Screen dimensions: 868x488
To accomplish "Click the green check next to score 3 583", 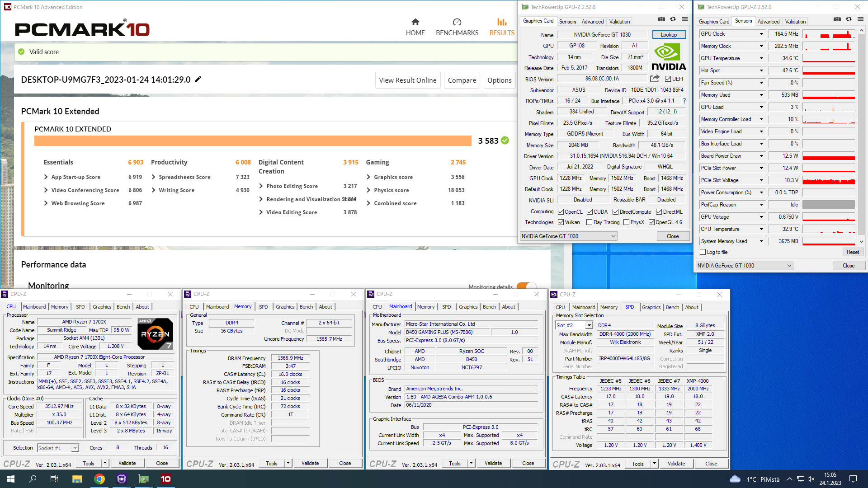I will point(505,141).
